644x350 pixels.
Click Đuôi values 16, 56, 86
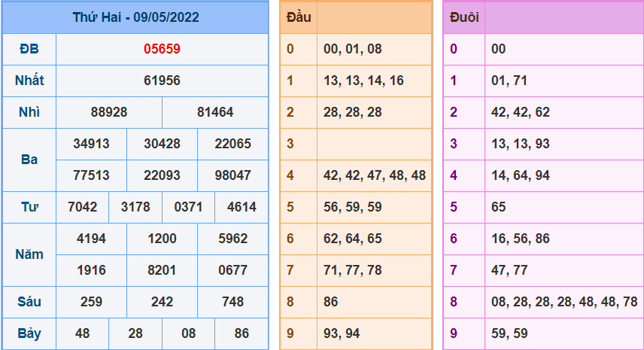[521, 239]
